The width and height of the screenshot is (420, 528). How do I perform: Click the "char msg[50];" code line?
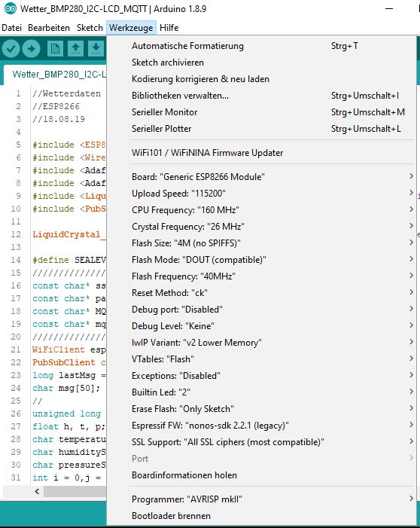pyautogui.click(x=66, y=388)
